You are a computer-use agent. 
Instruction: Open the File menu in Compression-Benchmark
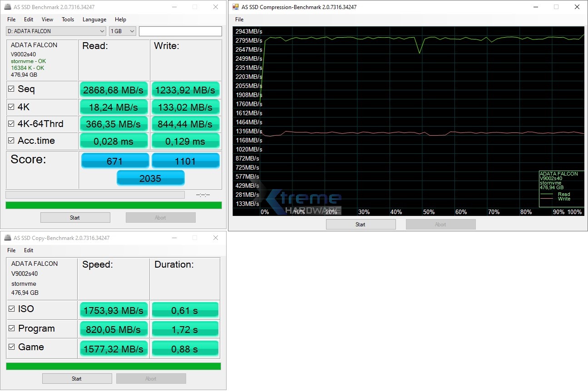(x=238, y=20)
